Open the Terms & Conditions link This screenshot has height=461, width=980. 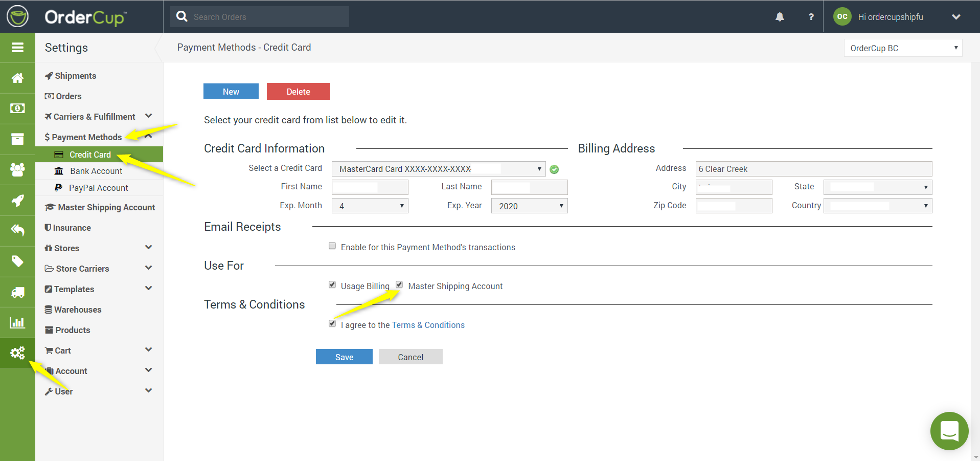point(428,325)
